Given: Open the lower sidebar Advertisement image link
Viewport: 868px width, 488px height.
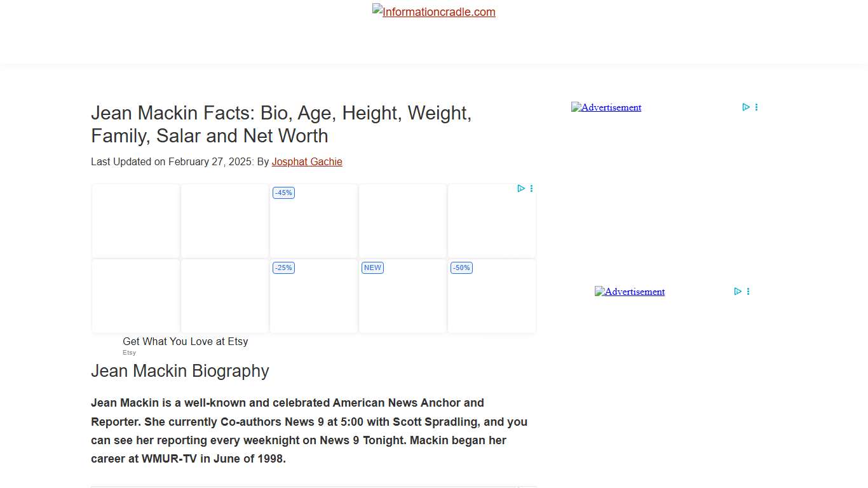Looking at the screenshot, I should pos(630,292).
